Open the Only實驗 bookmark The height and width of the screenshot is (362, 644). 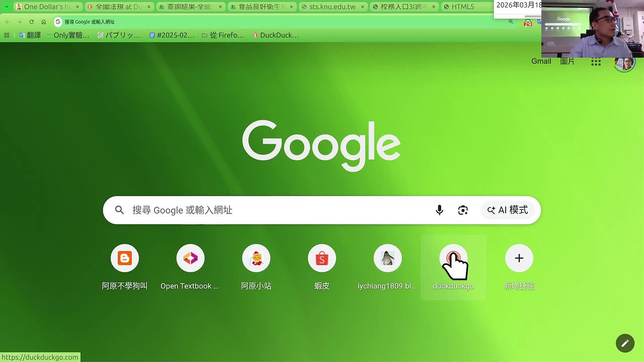coord(67,35)
